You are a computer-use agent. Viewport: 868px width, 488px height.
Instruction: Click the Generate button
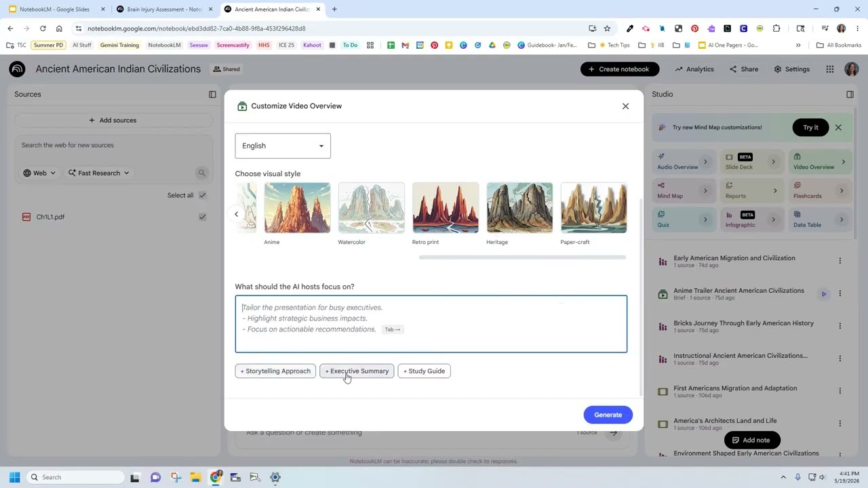coord(608,415)
